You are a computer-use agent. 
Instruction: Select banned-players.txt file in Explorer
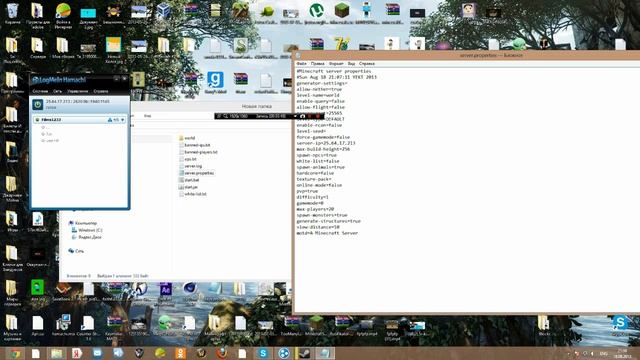pyautogui.click(x=198, y=152)
